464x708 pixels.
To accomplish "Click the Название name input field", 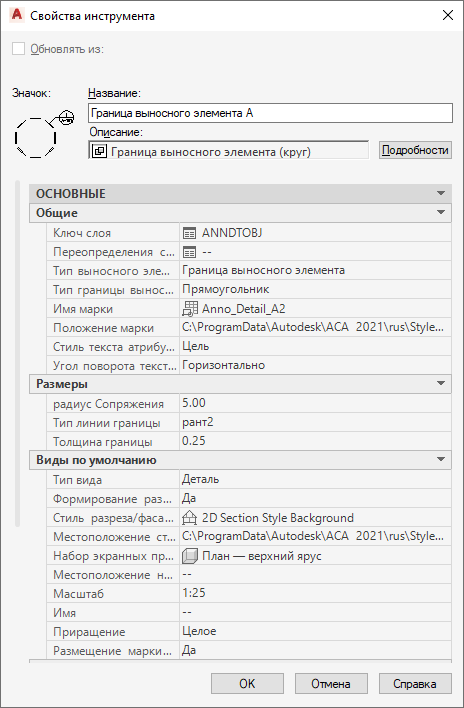I will coord(270,113).
